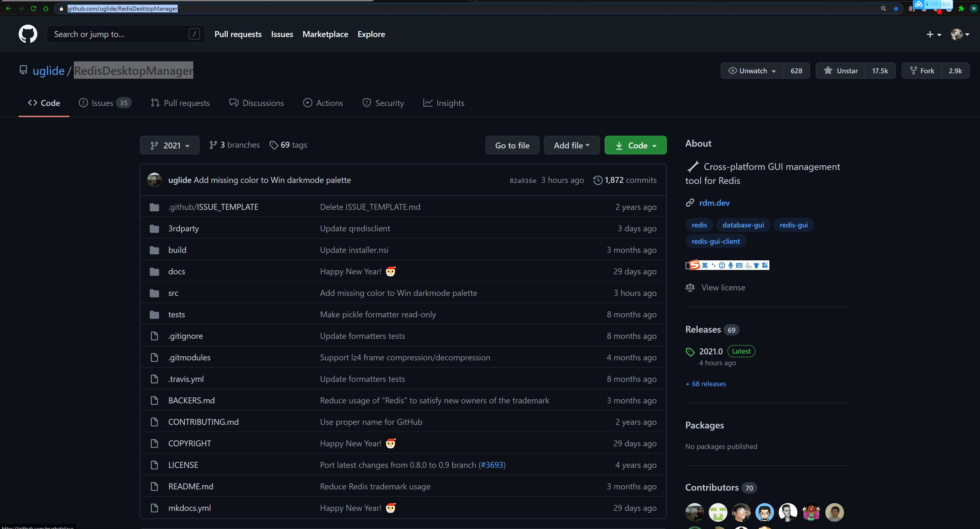The width and height of the screenshot is (980, 529).
Task: Open the uglide owner link
Action: click(49, 71)
